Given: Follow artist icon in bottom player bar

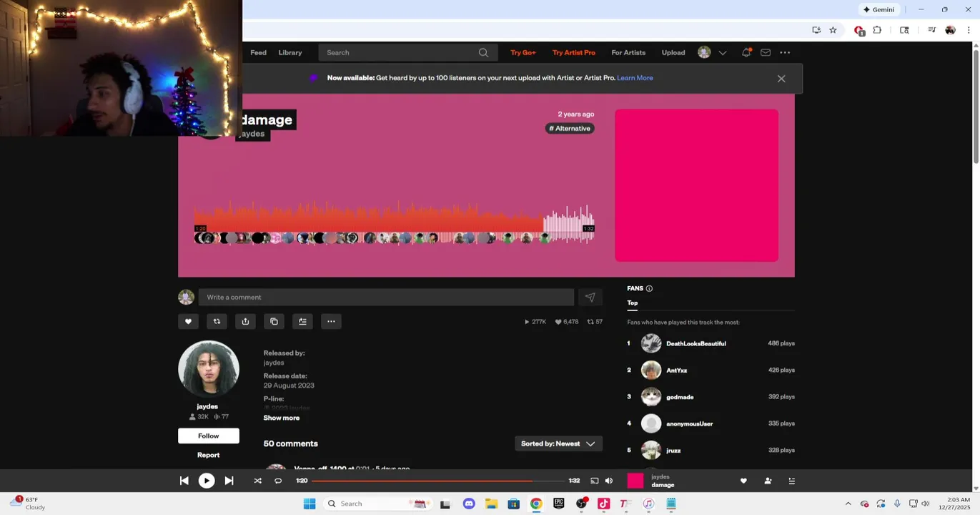Looking at the screenshot, I should pos(768,481).
